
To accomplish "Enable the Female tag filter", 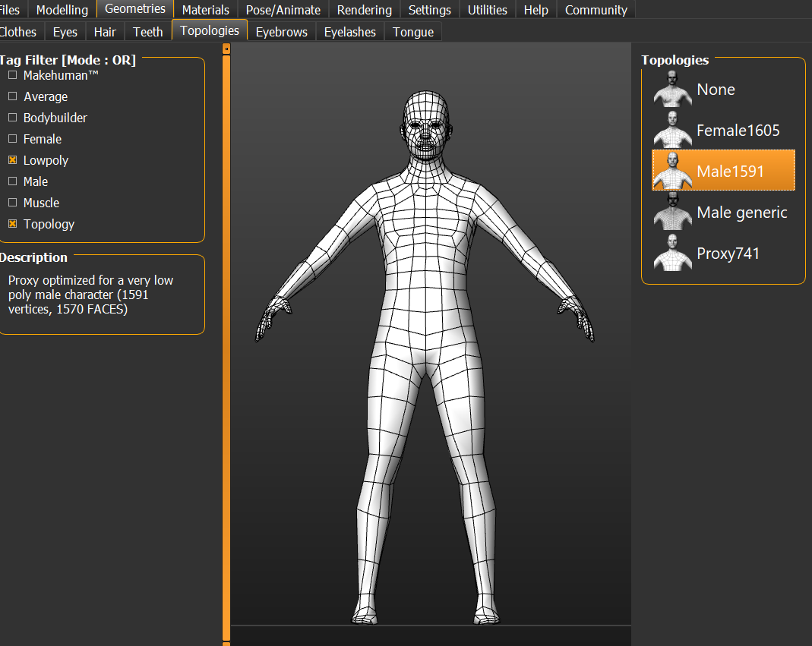I will pyautogui.click(x=13, y=139).
